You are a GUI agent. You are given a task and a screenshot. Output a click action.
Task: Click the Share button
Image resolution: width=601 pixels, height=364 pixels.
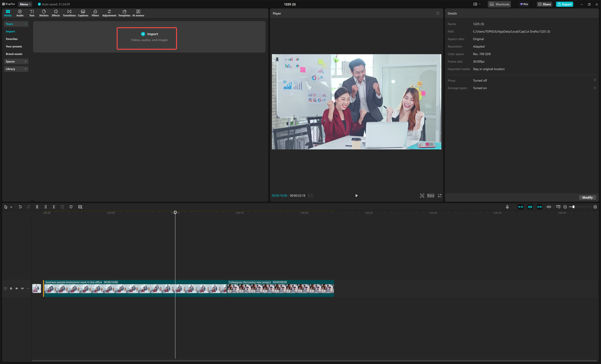pos(545,4)
